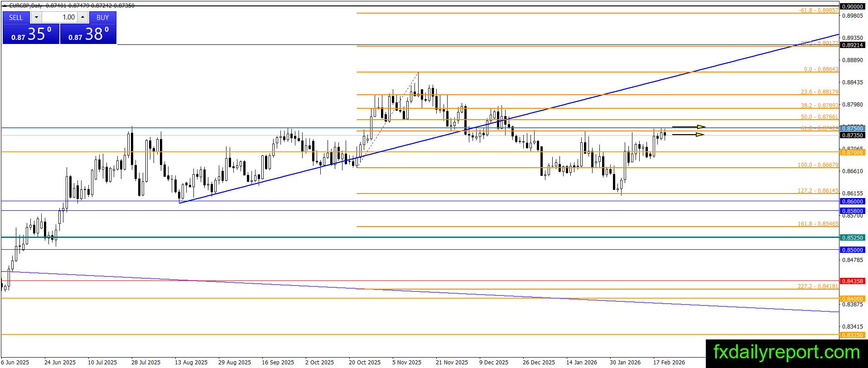Click the 14 Jan 2026 date label
Image resolution: width=868 pixels, height=368 pixels.
click(x=582, y=363)
